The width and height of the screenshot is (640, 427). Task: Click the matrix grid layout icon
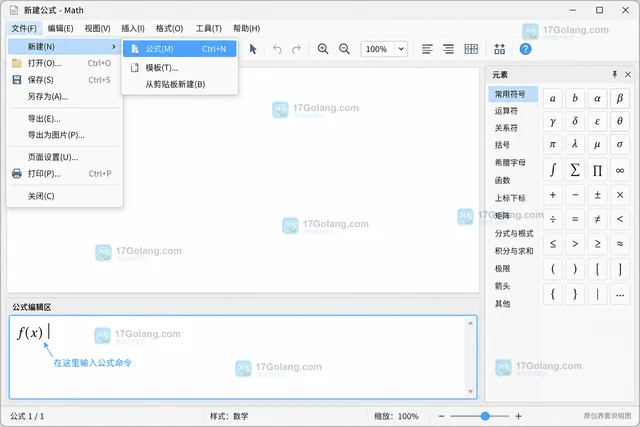tap(471, 49)
